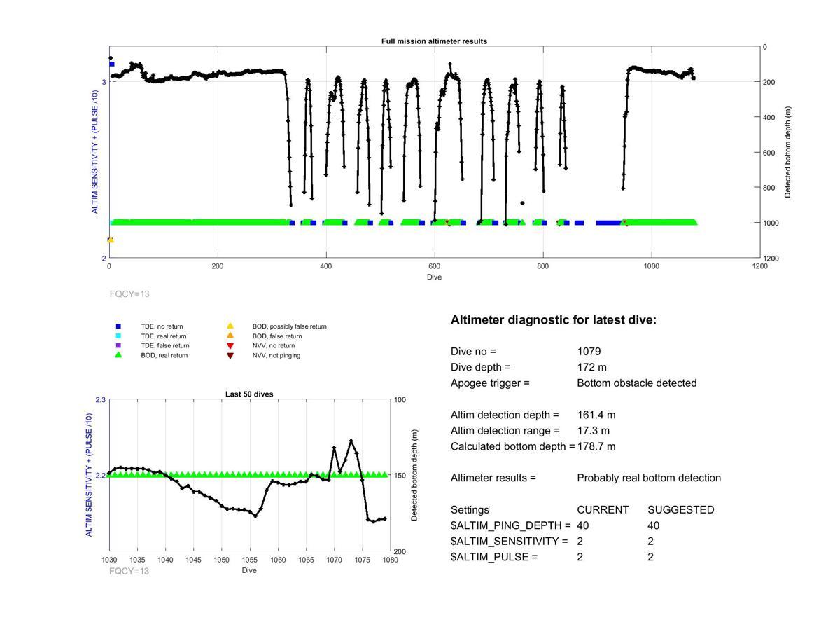This screenshot has width=840, height=620.
Task: Click the final data point of the last 50 dives curve
Action: pos(384,518)
